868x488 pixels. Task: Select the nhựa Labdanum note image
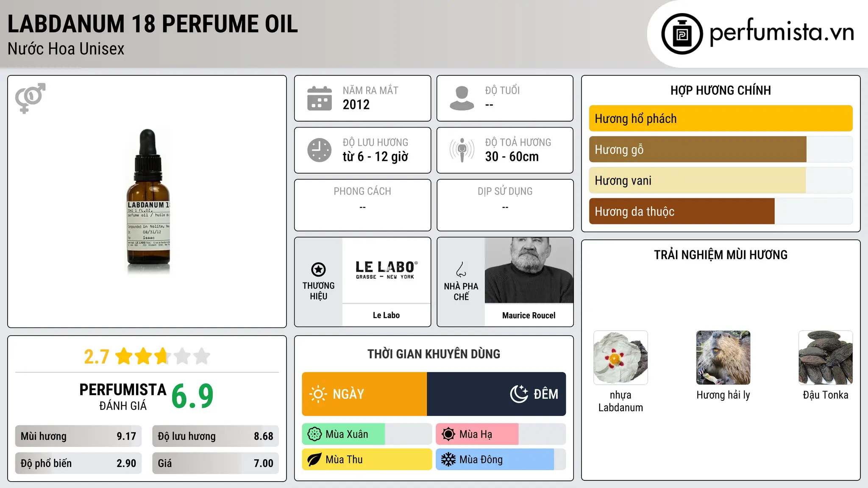click(x=620, y=358)
